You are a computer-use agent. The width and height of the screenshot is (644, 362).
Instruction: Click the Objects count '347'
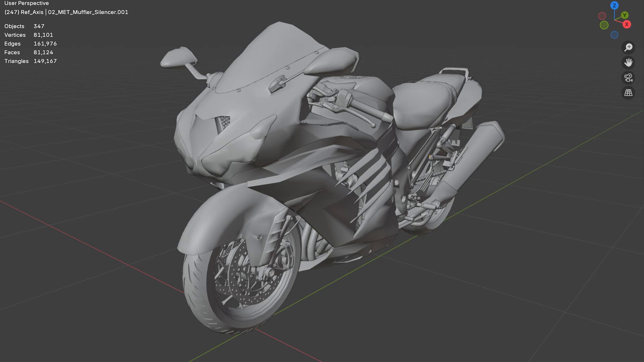pos(39,26)
